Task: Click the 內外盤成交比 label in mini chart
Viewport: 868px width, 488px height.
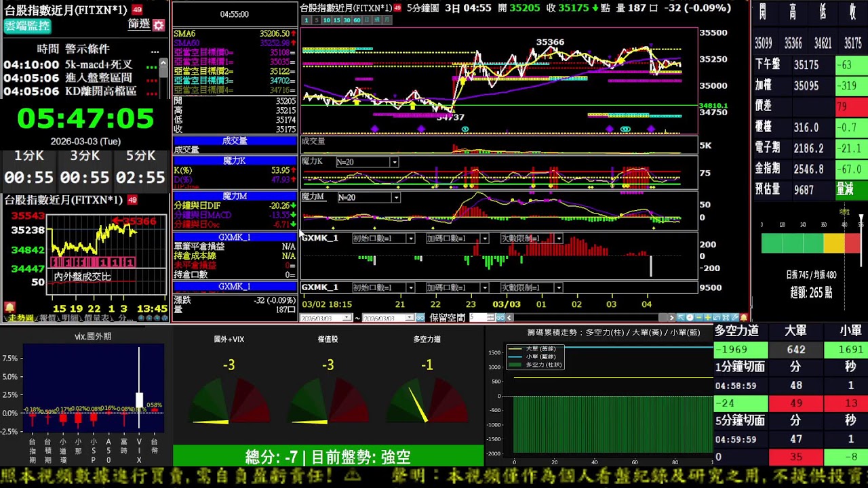Action: (x=82, y=277)
